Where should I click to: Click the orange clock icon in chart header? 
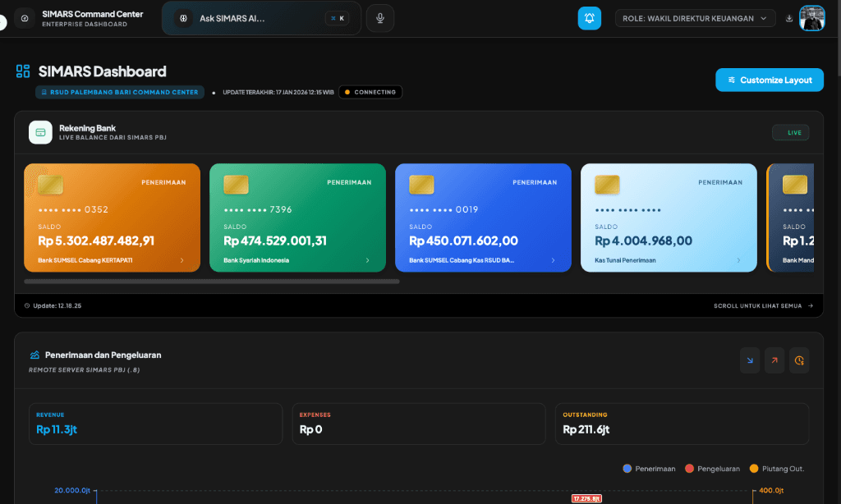pyautogui.click(x=798, y=360)
